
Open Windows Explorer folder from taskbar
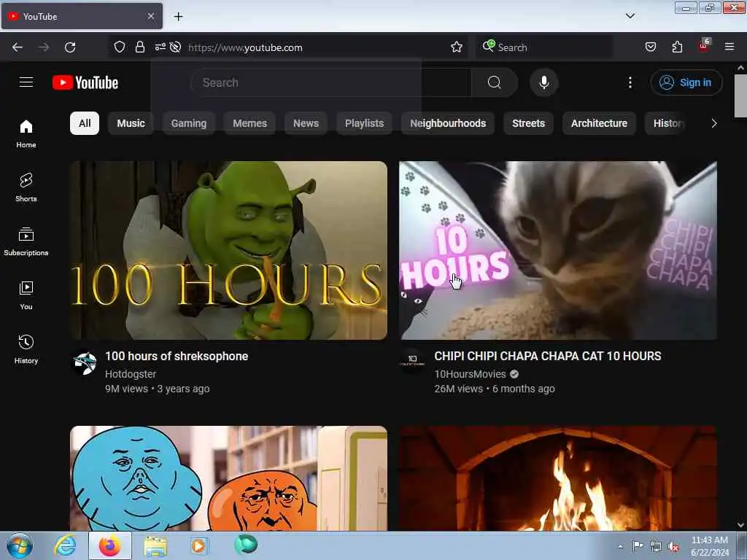155,545
